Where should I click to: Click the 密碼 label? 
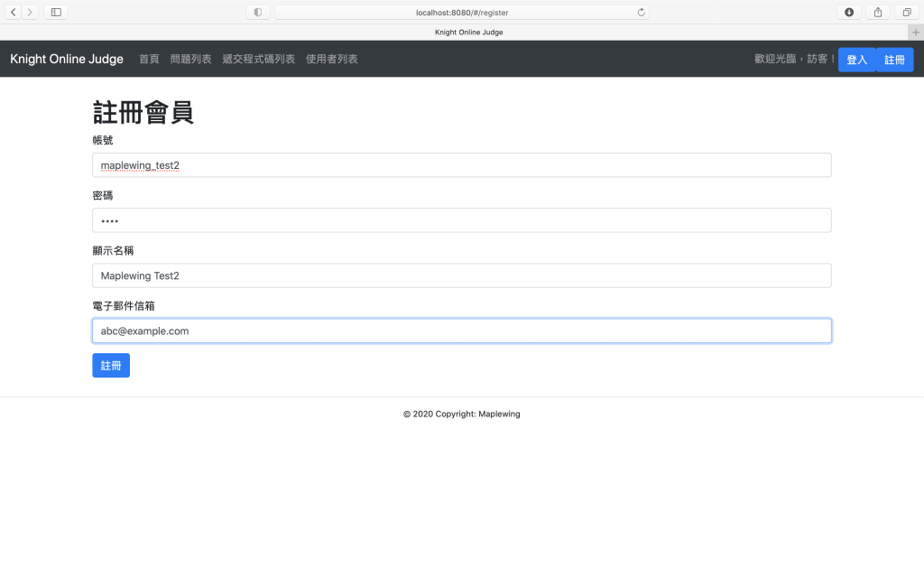pos(103,195)
